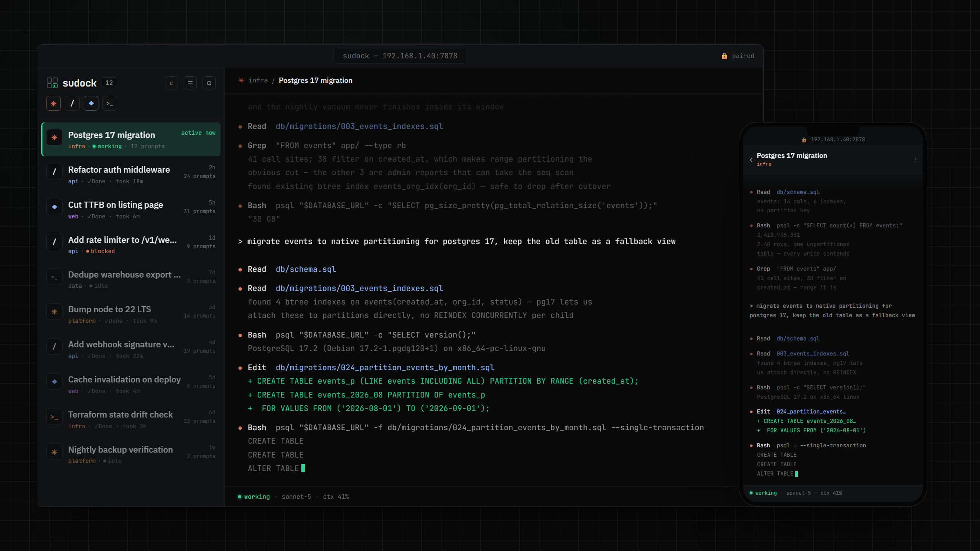Click slash icon of Add webhook signature row

coord(54,347)
